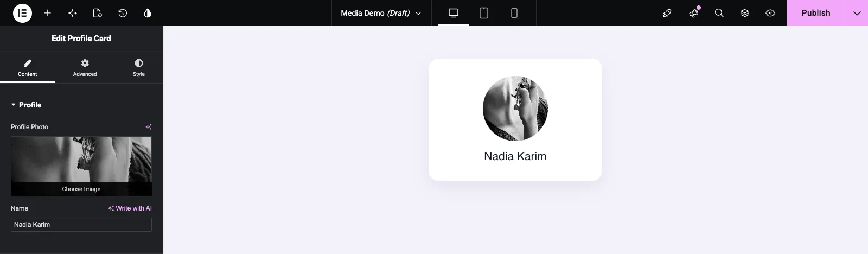Screen dimensions: 868x254
Task: Click Write with AI link
Action: [130, 208]
